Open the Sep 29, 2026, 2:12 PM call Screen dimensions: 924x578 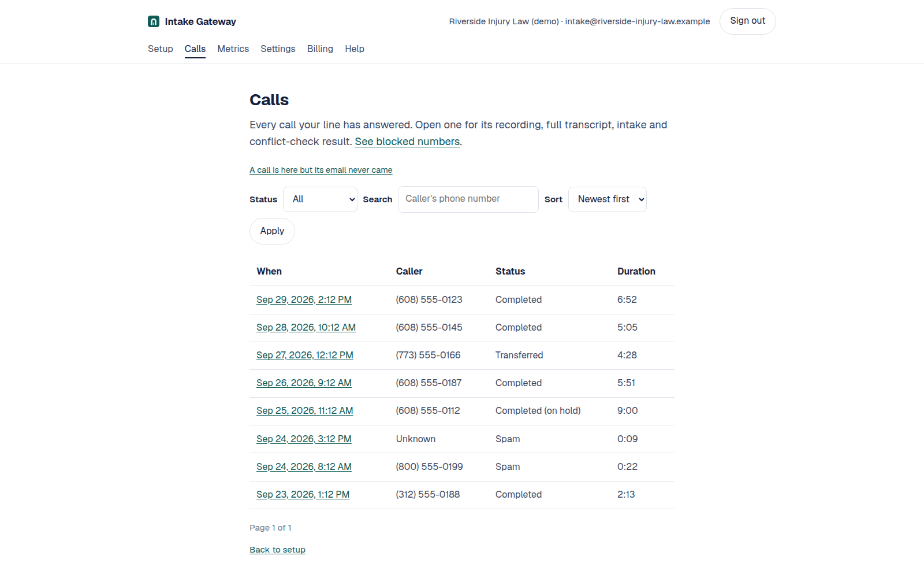point(304,300)
